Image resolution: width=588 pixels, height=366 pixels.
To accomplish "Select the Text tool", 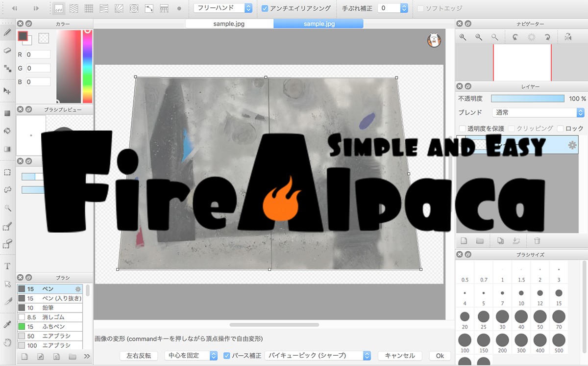I will [7, 266].
